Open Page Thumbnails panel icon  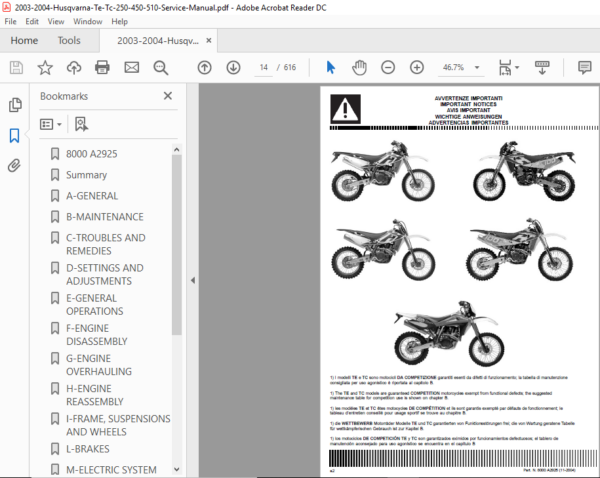click(x=15, y=105)
